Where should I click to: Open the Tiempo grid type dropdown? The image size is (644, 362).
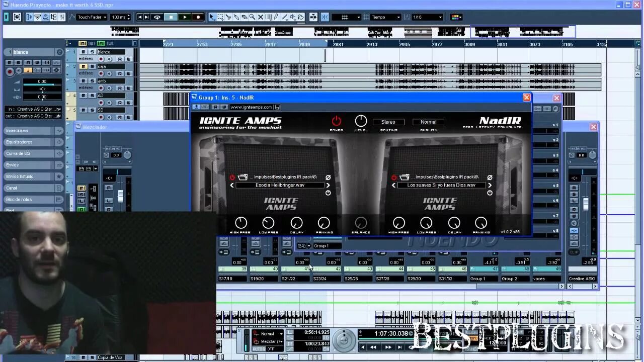[x=385, y=17]
